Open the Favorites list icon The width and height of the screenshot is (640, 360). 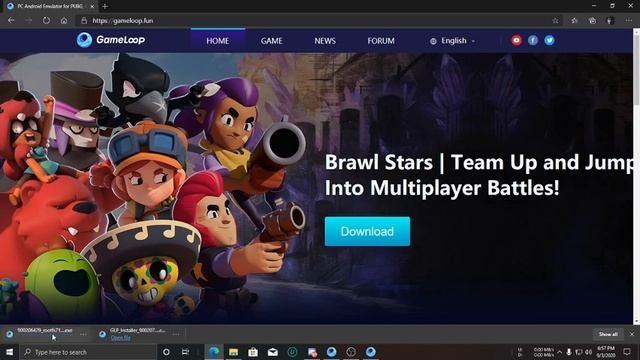coord(574,20)
